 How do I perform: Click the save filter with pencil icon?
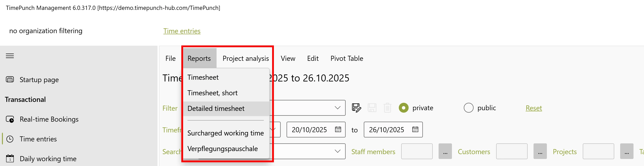[356, 108]
